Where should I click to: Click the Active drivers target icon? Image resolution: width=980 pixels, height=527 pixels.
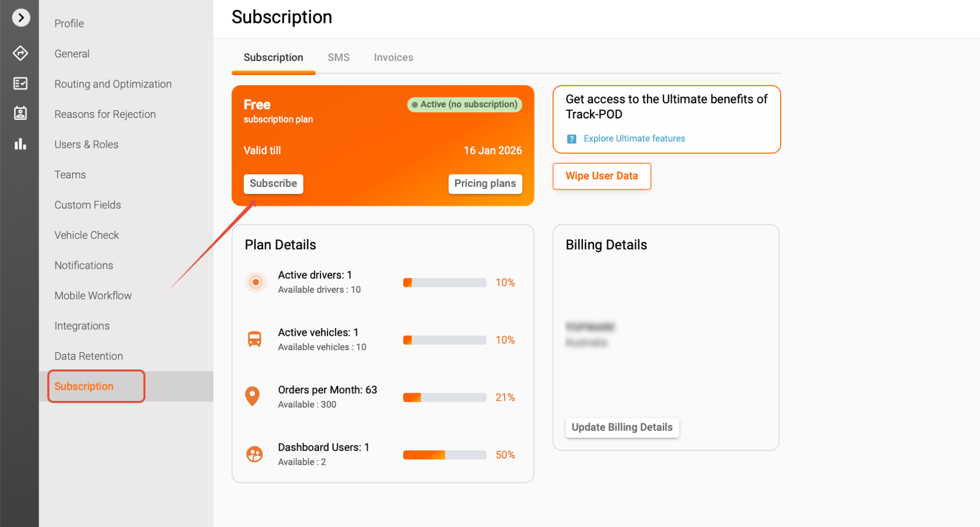point(256,282)
